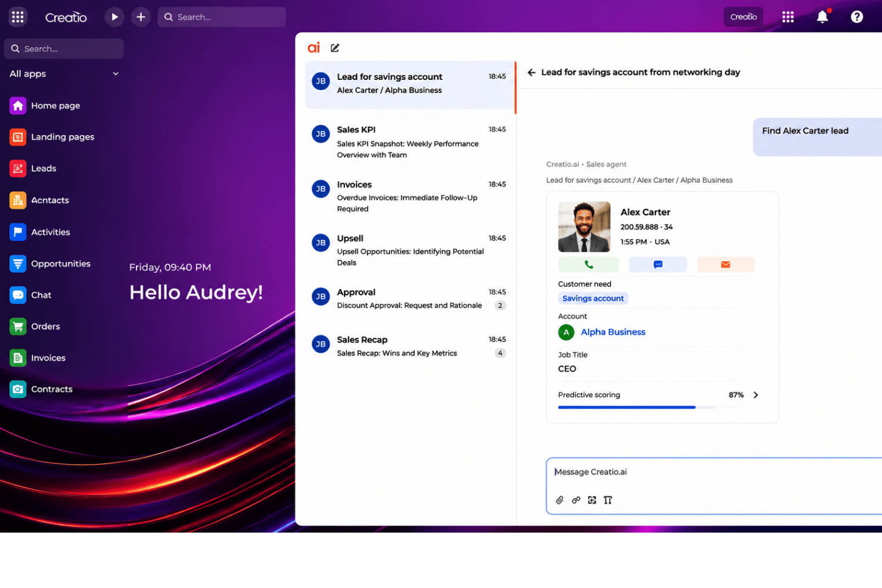Open the Approval conversation
The width and height of the screenshot is (882, 588).
[410, 298]
